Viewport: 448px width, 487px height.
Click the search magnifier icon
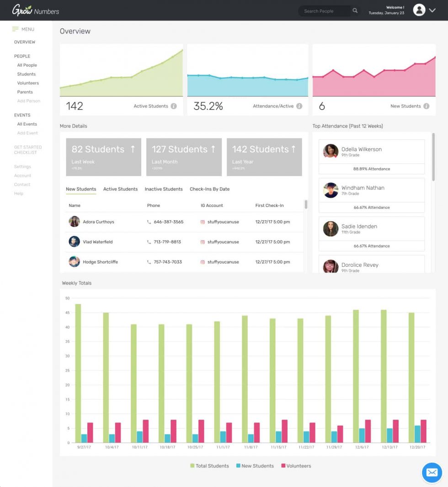(x=355, y=11)
